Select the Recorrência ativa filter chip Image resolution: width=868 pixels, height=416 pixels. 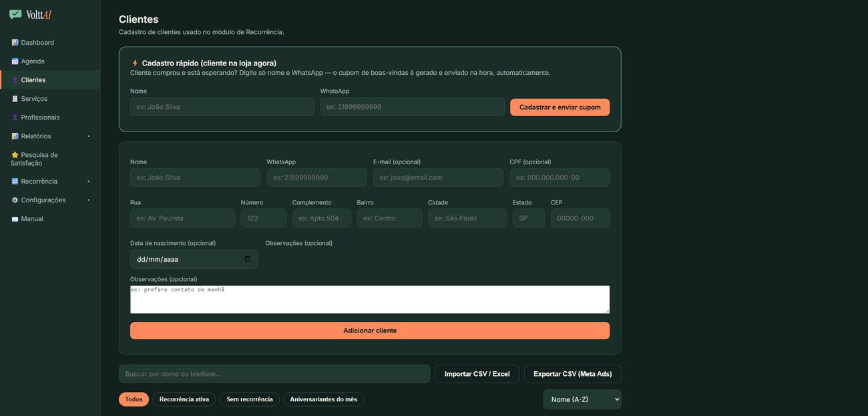point(184,399)
